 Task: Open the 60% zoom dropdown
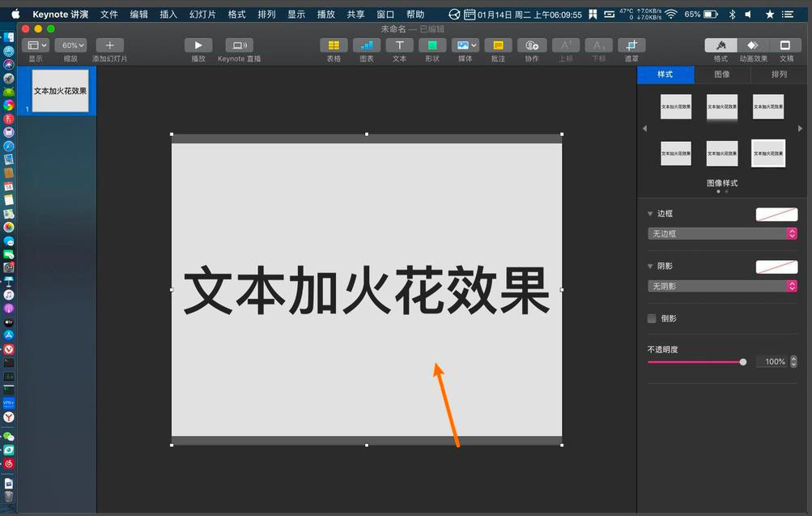70,45
